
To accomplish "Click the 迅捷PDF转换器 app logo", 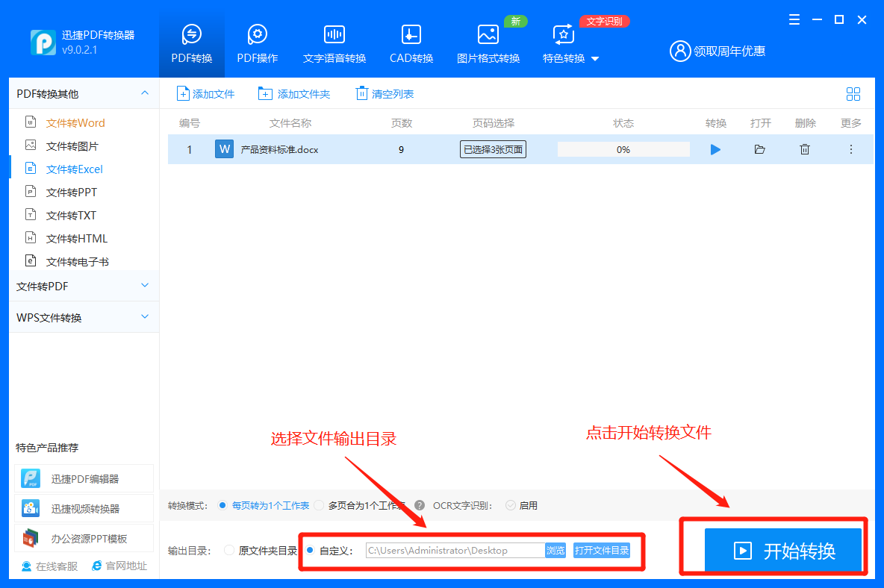I will coord(43,43).
